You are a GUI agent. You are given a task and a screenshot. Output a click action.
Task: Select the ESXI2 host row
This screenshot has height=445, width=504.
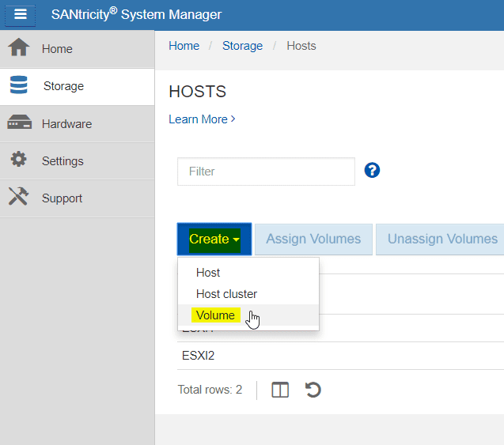coord(340,356)
